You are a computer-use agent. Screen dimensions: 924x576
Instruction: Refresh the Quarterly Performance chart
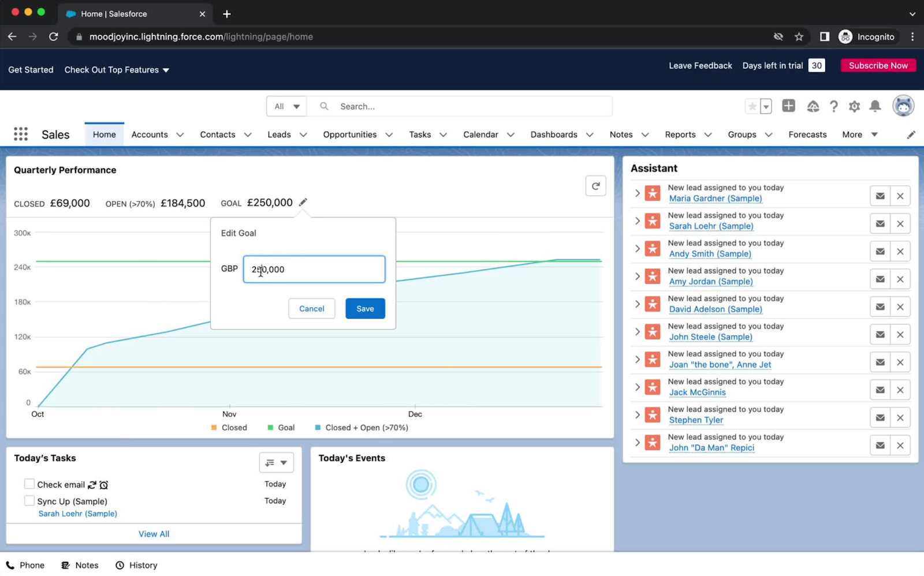coord(595,186)
